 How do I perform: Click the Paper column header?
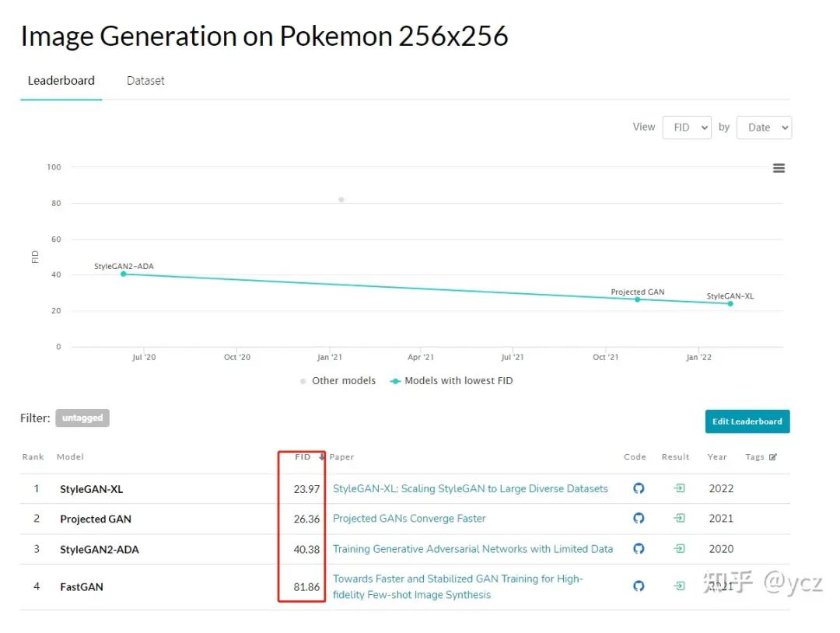pos(341,456)
